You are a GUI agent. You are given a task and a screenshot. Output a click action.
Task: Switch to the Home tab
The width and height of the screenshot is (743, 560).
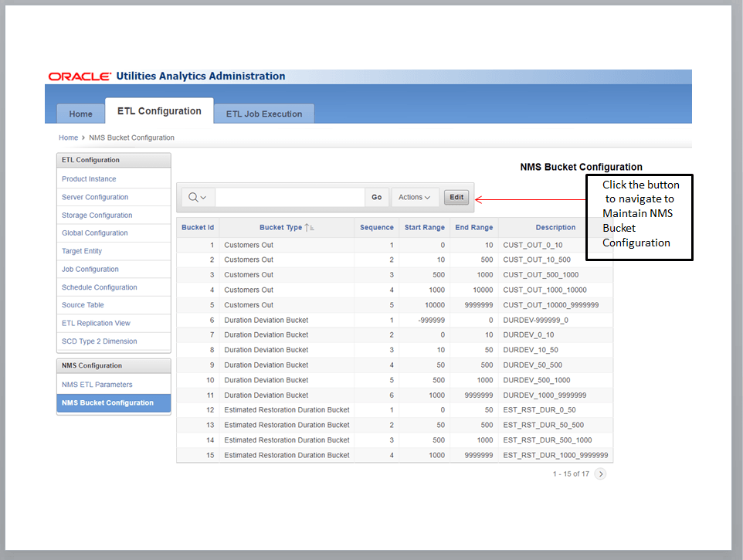(x=80, y=114)
